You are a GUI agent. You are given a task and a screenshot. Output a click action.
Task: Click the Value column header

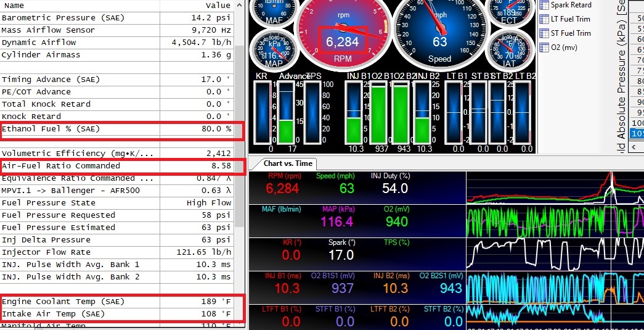tap(197, 5)
